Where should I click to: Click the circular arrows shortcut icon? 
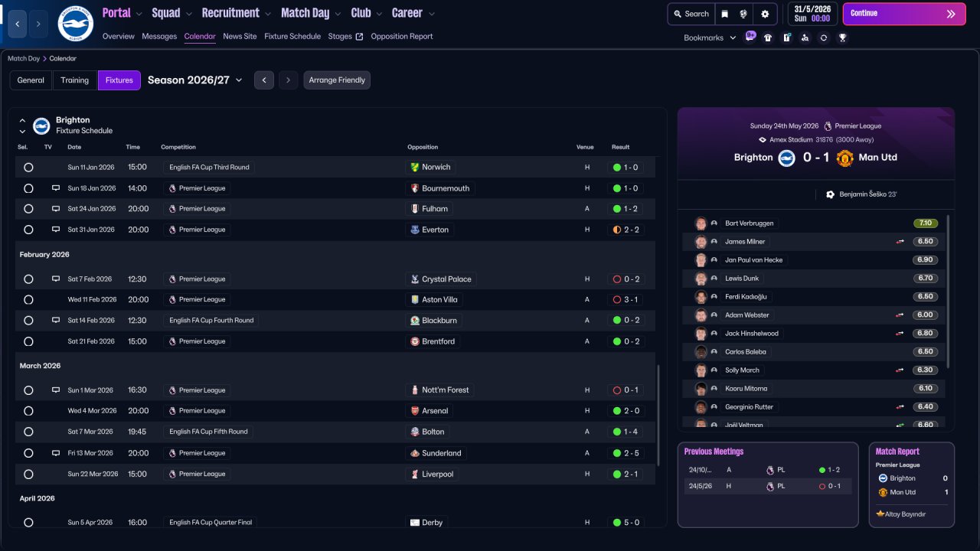pos(823,37)
